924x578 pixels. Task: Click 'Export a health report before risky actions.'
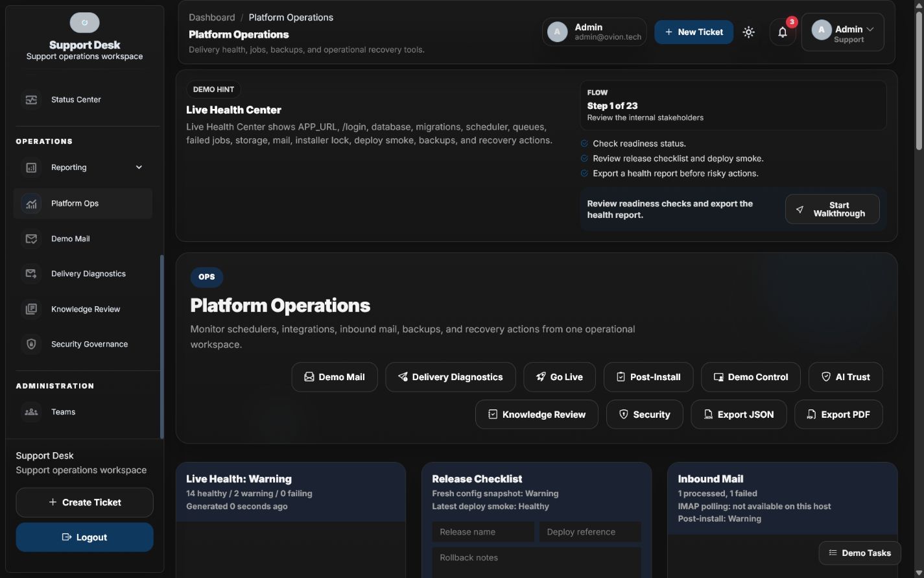point(675,174)
